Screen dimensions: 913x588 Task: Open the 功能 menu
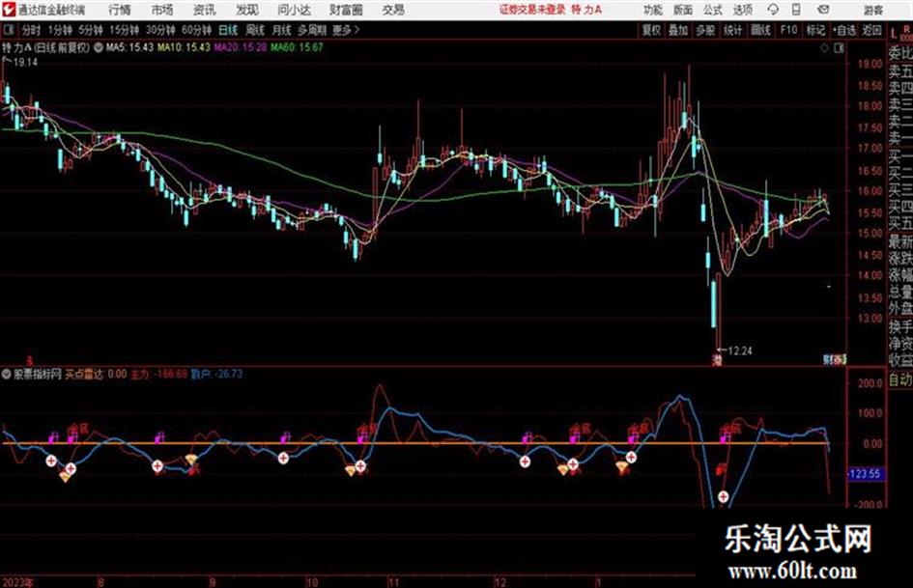[x=653, y=10]
